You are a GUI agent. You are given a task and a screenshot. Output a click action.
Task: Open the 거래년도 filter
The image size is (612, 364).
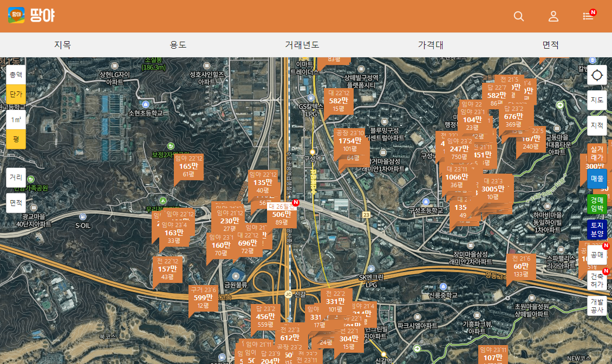[x=302, y=45]
